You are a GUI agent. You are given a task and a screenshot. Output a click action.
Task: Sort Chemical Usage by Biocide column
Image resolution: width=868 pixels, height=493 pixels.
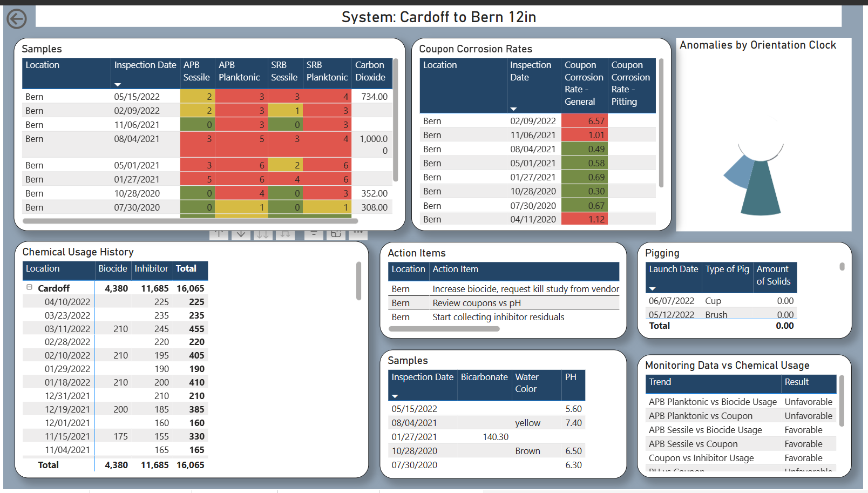[112, 269]
